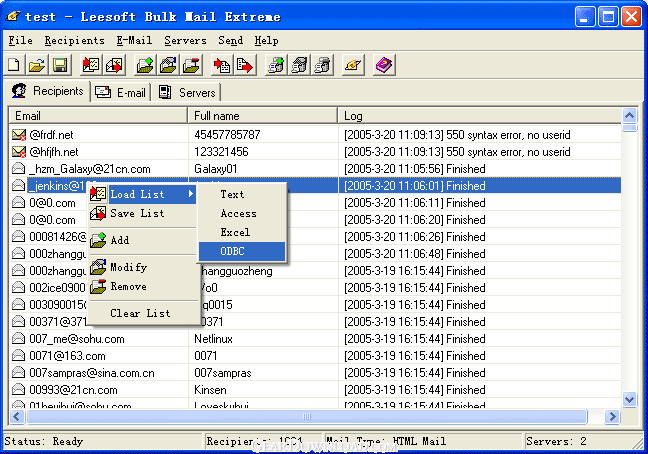Click the vertical scrollbar up arrow
Viewport: 648px width, 454px height.
pos(629,115)
